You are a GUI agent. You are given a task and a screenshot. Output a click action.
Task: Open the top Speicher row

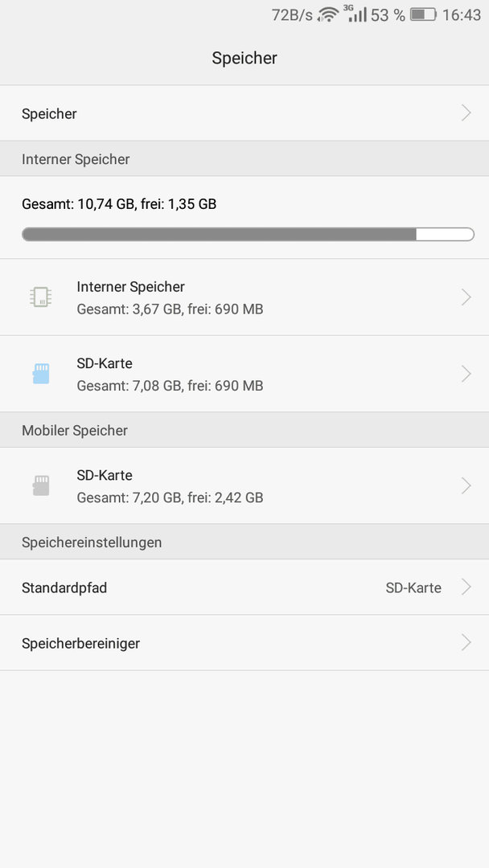tap(244, 113)
